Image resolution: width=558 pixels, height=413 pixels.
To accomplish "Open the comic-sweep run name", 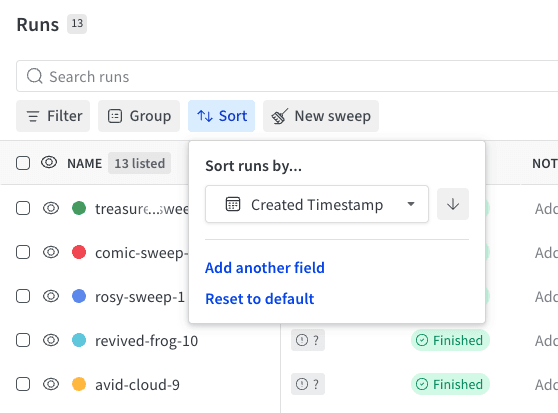I will (141, 253).
